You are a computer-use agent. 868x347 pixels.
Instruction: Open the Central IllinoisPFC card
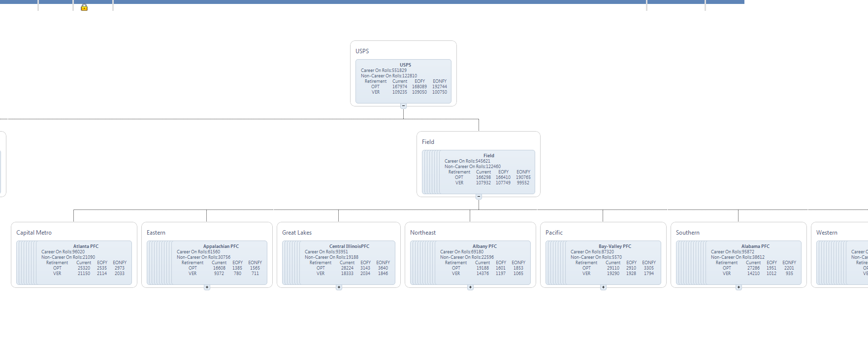pyautogui.click(x=347, y=263)
